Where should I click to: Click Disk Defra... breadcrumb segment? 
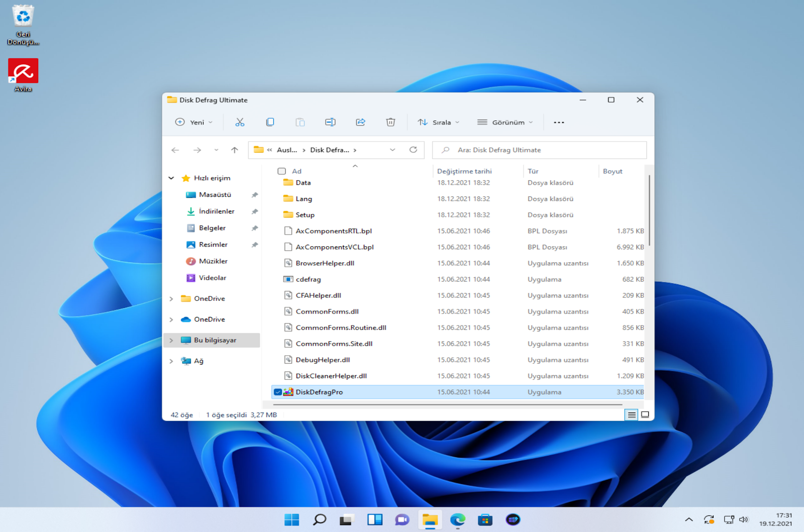point(330,150)
